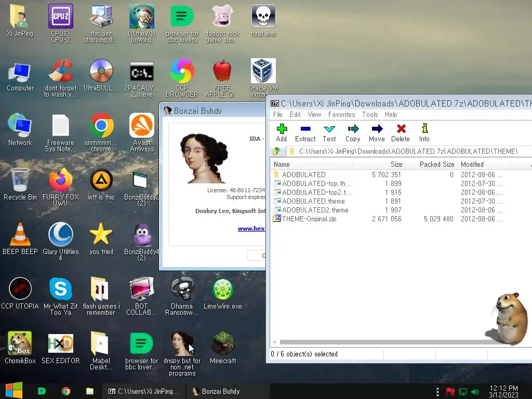Open the Computer desktop icon
532x399 pixels.
point(20,76)
